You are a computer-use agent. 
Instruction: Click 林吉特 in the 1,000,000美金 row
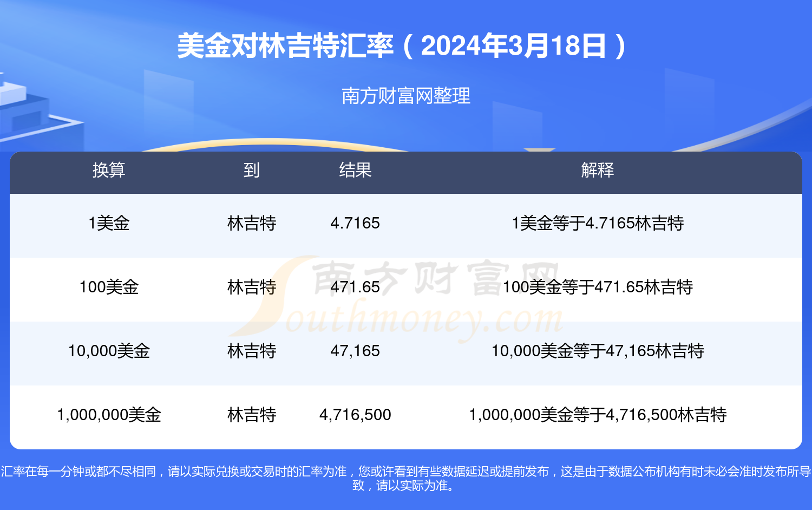[x=252, y=415]
